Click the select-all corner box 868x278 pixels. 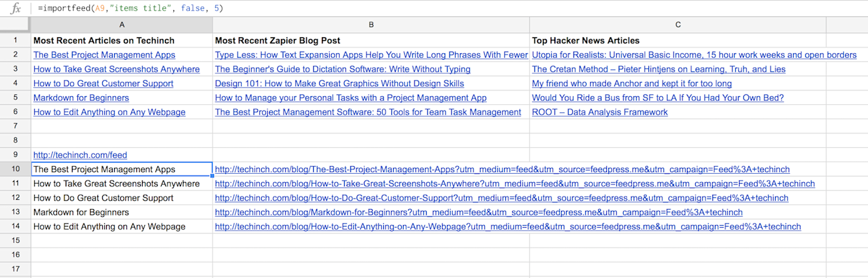(x=15, y=25)
